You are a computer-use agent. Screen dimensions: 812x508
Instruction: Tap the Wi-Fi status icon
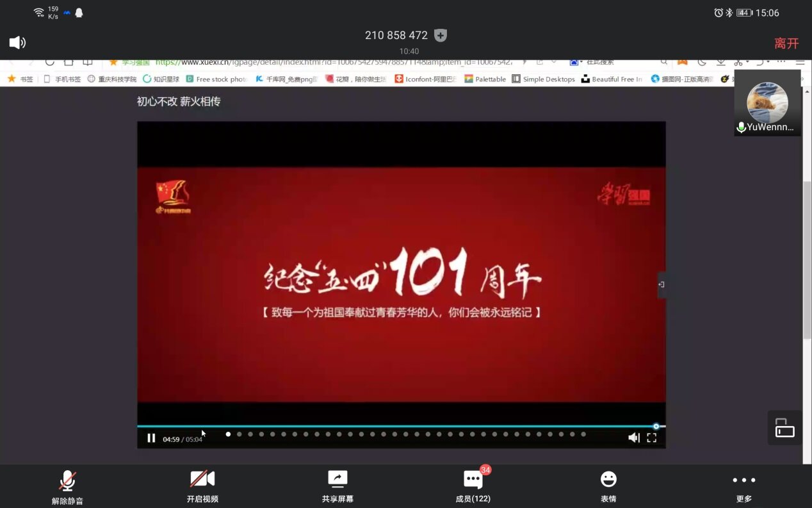(39, 13)
